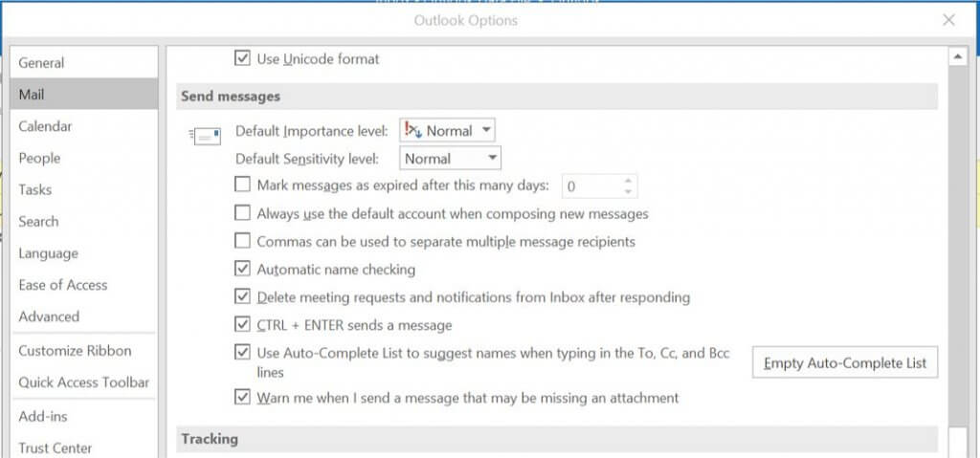Viewport: 980px width, 458px height.
Task: Open the Tasks options category
Action: [84, 189]
